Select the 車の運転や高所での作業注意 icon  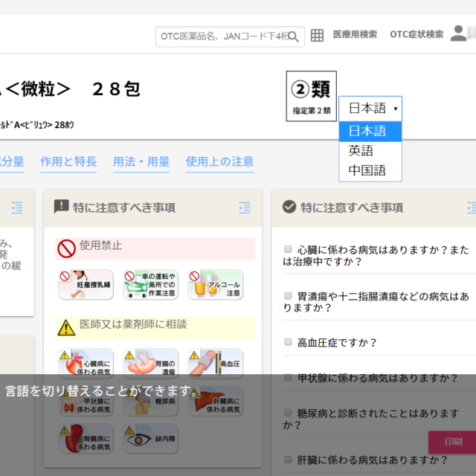(151, 285)
